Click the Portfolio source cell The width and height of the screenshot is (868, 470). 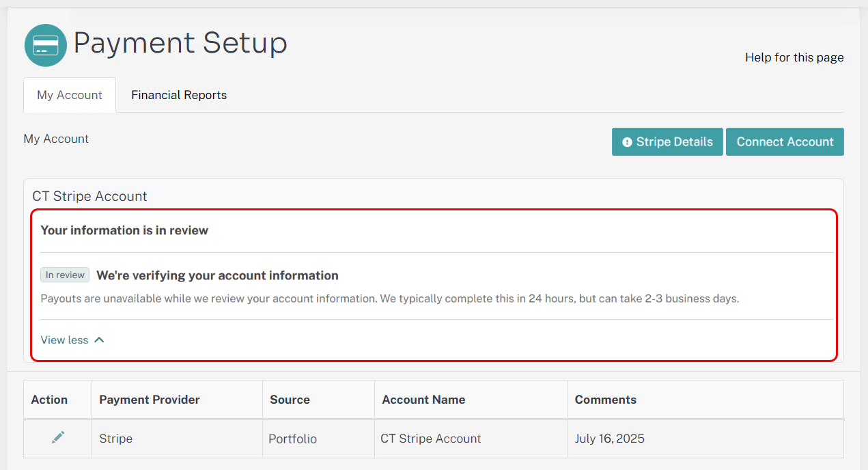tap(319, 439)
